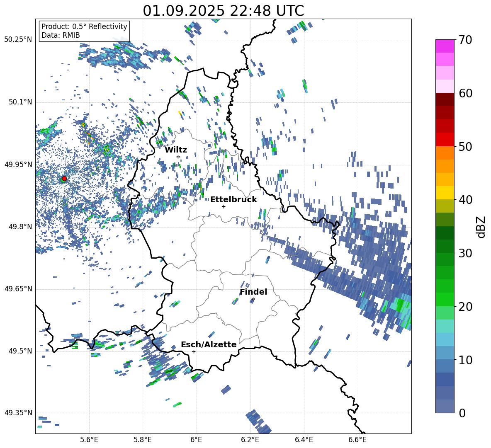Image resolution: width=491 pixels, height=448 pixels.
Task: Click the Wiltz city label
Action: tap(176, 150)
